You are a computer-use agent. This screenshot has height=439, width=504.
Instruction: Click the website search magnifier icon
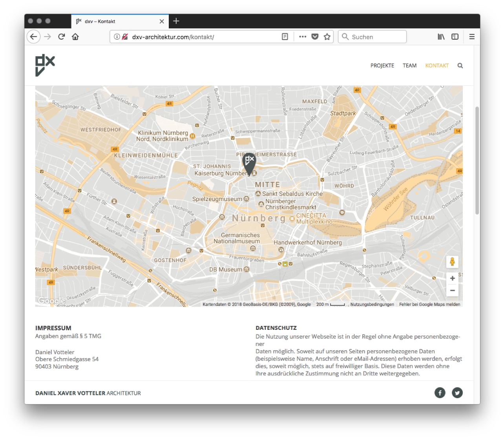(x=460, y=66)
